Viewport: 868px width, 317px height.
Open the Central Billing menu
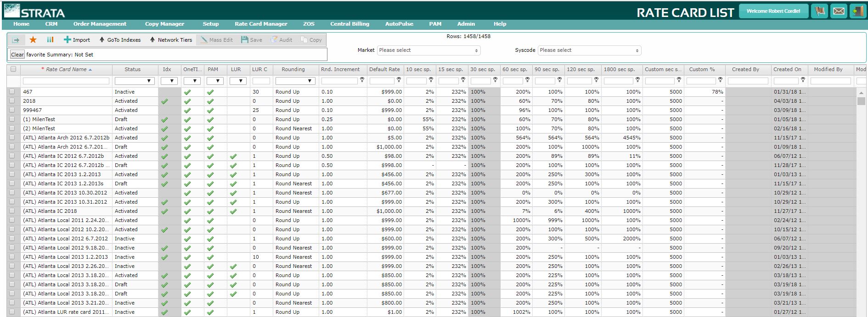click(x=349, y=24)
